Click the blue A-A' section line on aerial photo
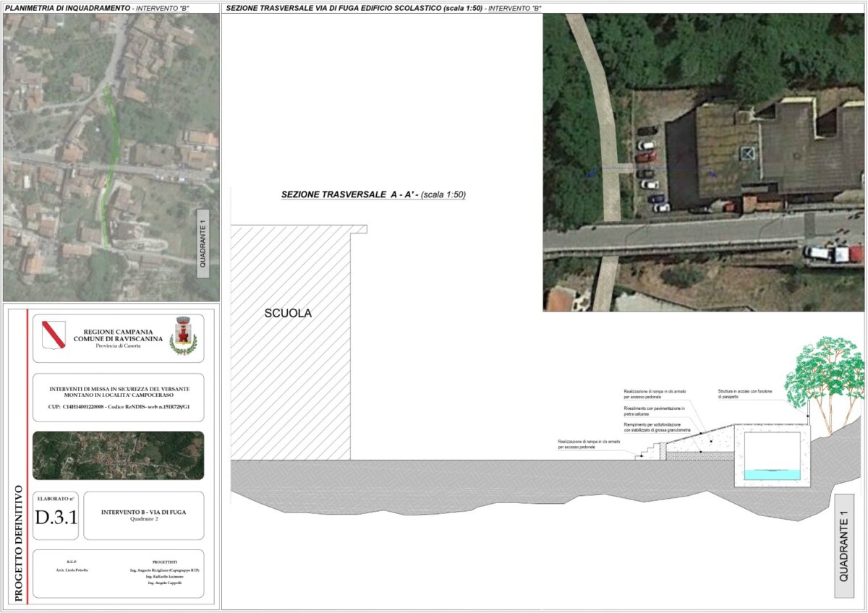868x613 pixels. 651,171
